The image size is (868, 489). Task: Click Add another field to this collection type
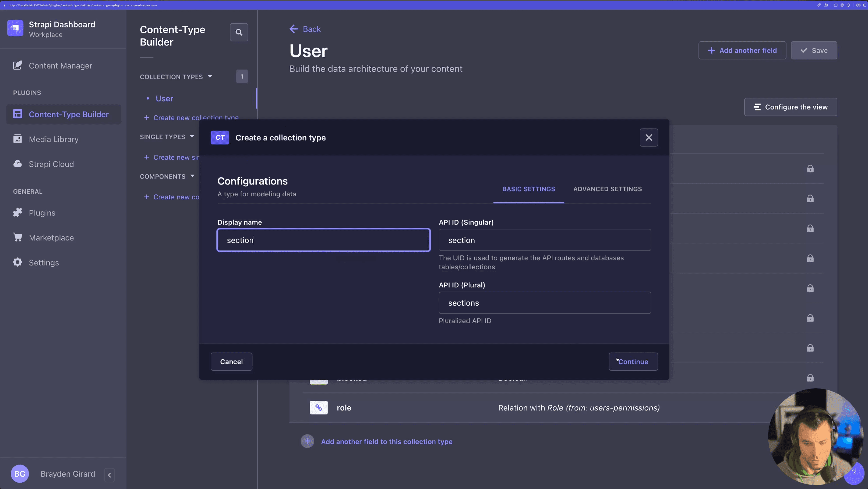tap(386, 441)
